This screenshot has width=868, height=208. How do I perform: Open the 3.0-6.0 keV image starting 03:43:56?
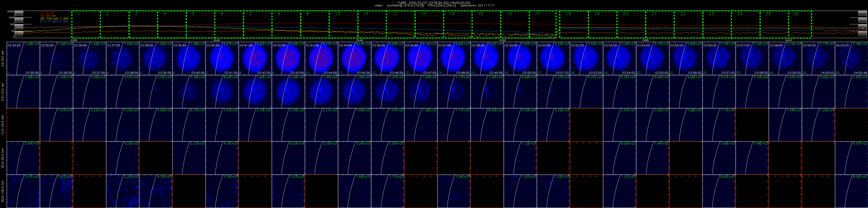(321, 58)
